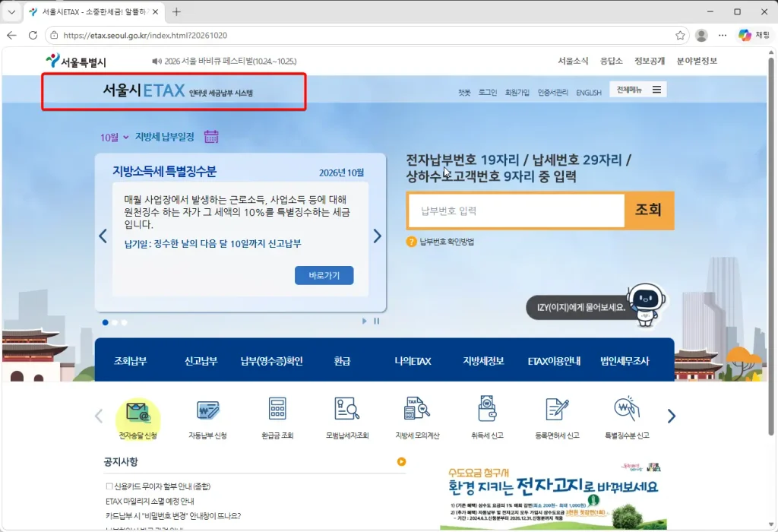Click the IZY chatbot robot icon

point(646,305)
